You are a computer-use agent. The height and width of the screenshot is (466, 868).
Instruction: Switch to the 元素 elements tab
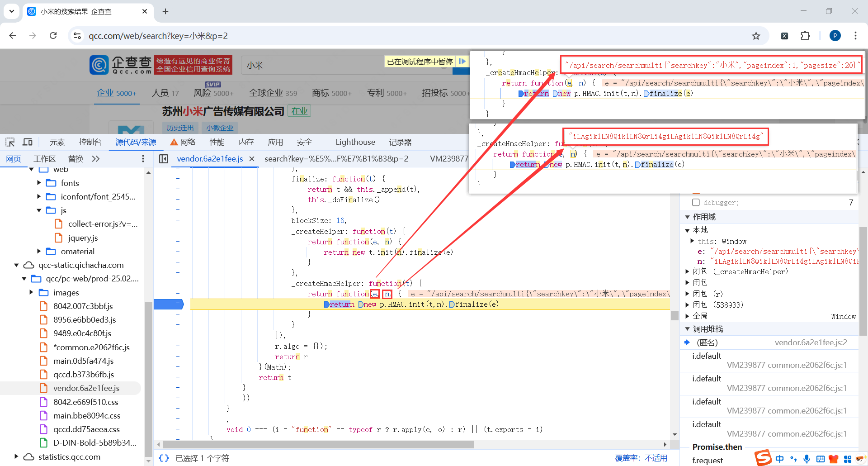[x=57, y=142]
